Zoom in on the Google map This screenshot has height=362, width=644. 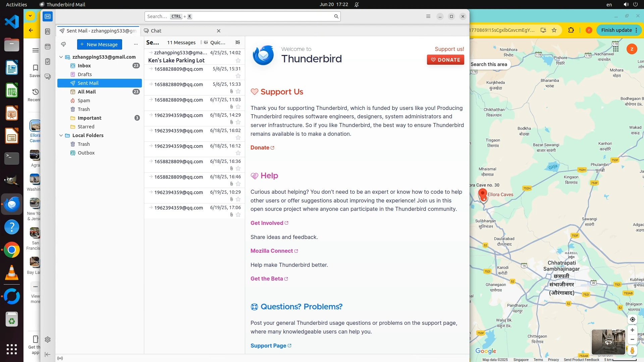point(632,330)
